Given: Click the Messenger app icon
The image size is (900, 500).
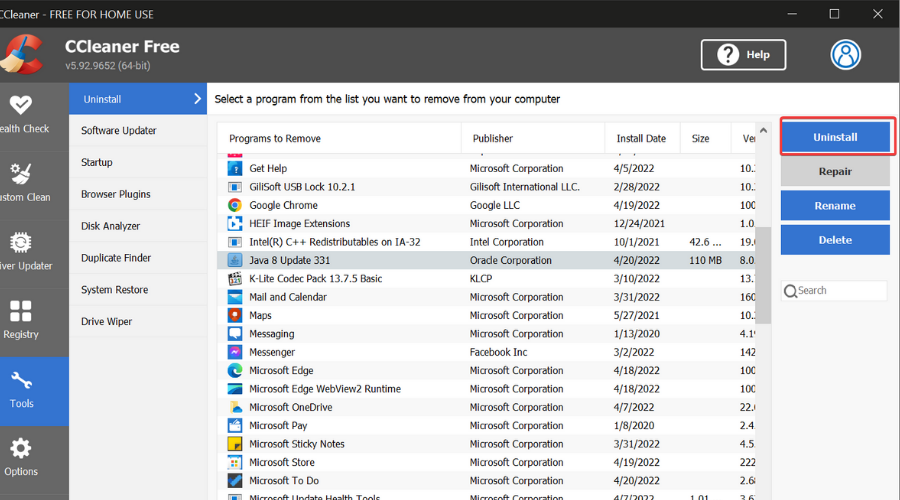Looking at the screenshot, I should (x=235, y=352).
